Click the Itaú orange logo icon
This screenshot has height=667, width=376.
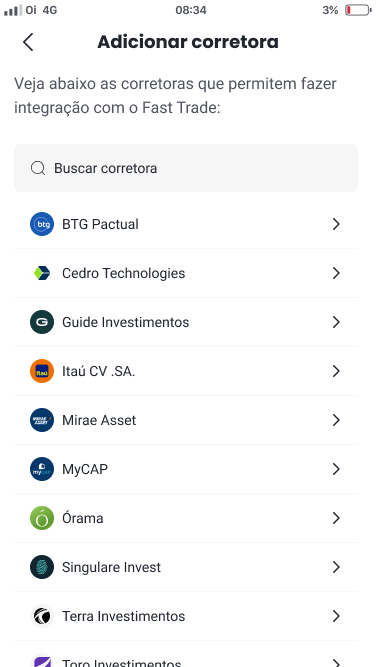[42, 371]
